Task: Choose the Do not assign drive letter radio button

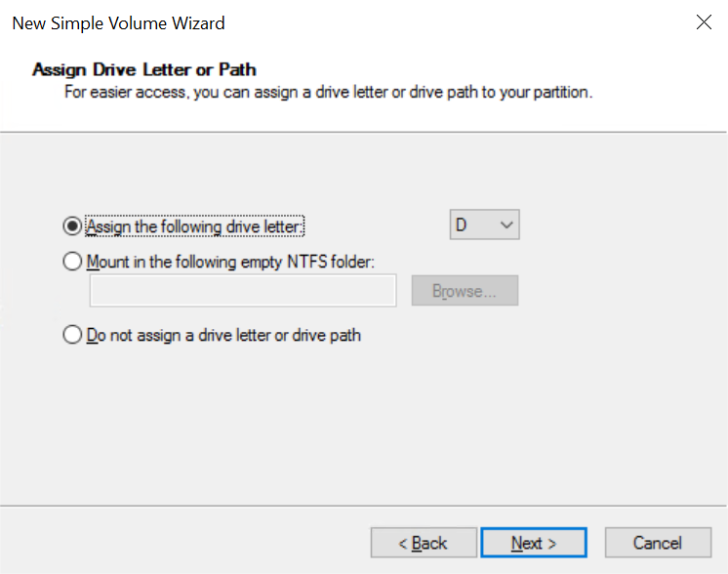Action: pos(71,335)
